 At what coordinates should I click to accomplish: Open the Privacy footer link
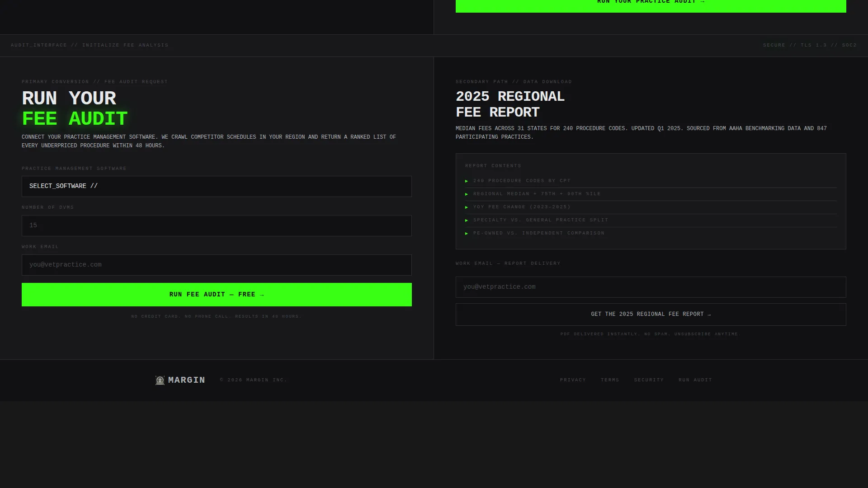click(x=573, y=380)
